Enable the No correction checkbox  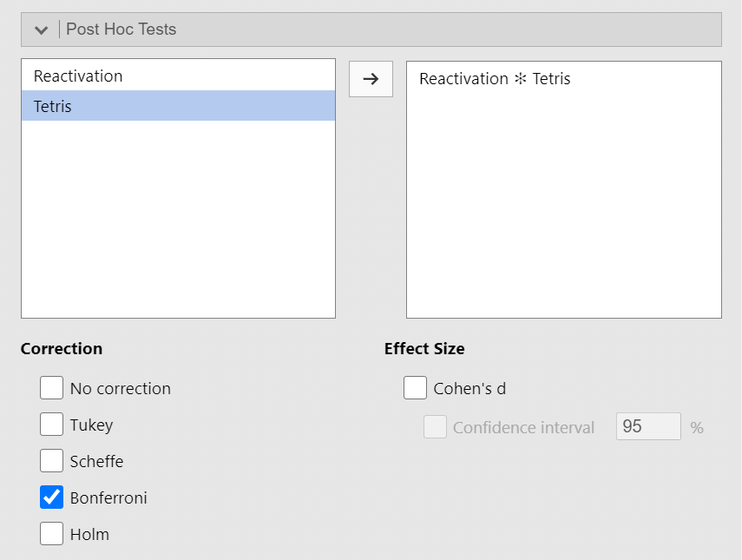coord(51,388)
